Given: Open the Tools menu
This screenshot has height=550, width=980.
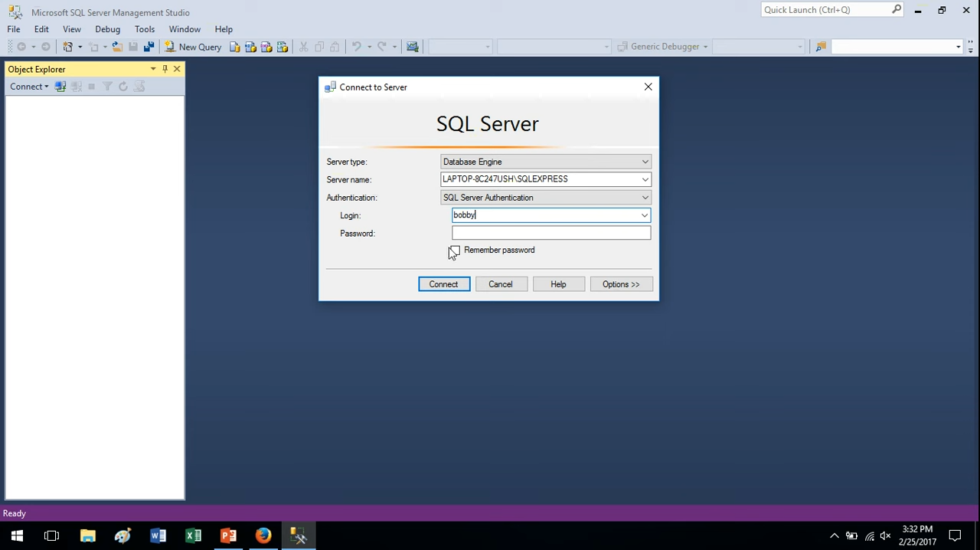Looking at the screenshot, I should tap(145, 29).
